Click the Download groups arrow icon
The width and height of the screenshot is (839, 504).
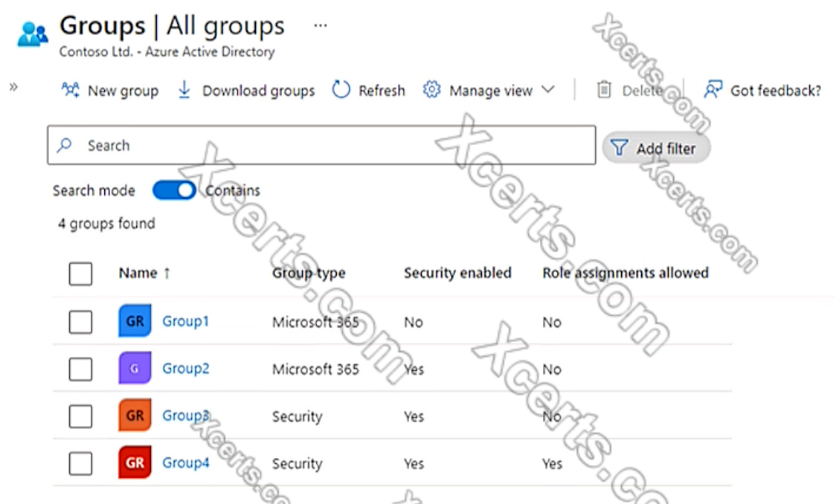point(184,90)
